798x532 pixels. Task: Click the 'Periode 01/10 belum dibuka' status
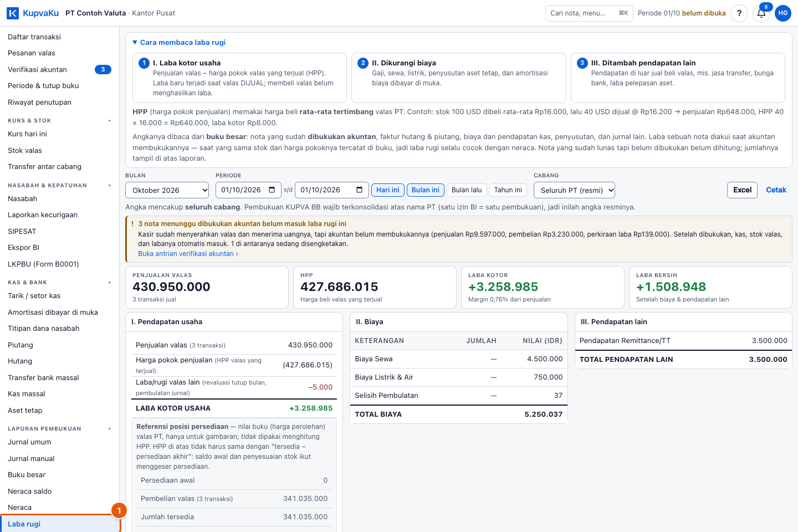[x=682, y=13]
